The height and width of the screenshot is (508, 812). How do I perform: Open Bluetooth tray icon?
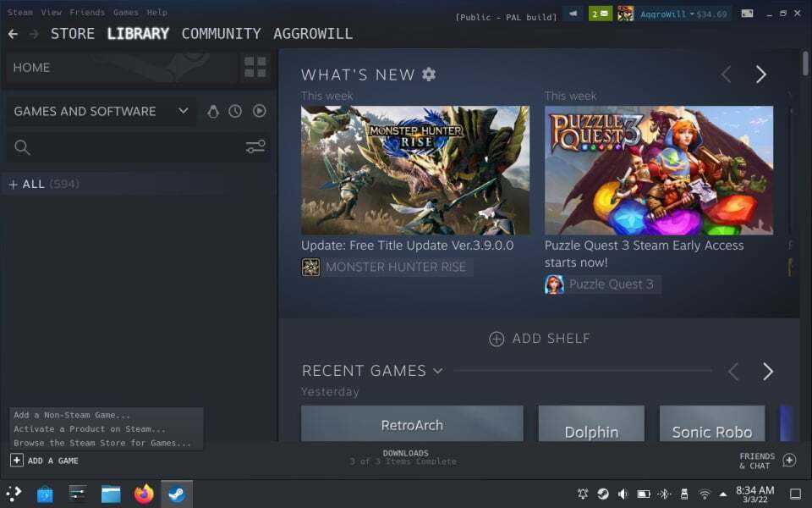665,494
